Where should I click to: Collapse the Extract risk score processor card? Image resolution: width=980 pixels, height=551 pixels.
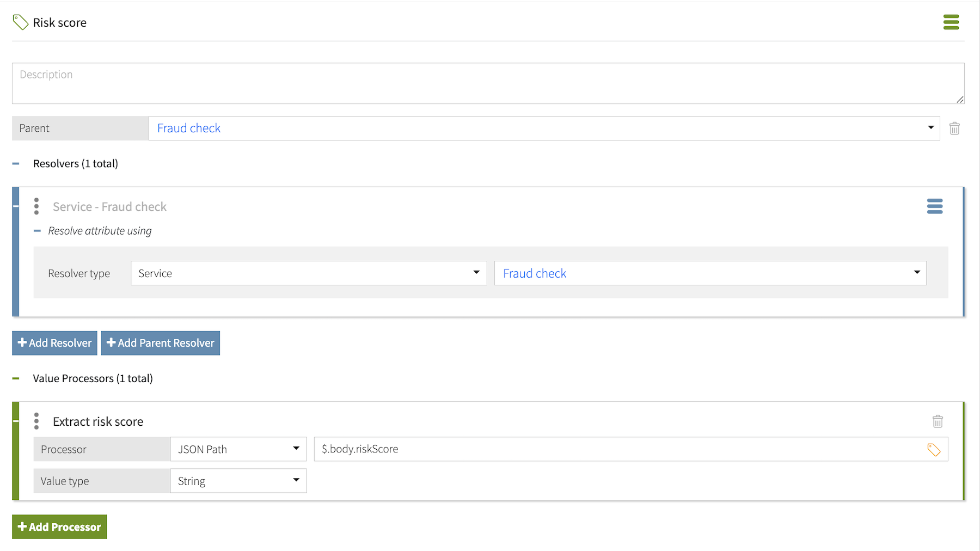(16, 421)
